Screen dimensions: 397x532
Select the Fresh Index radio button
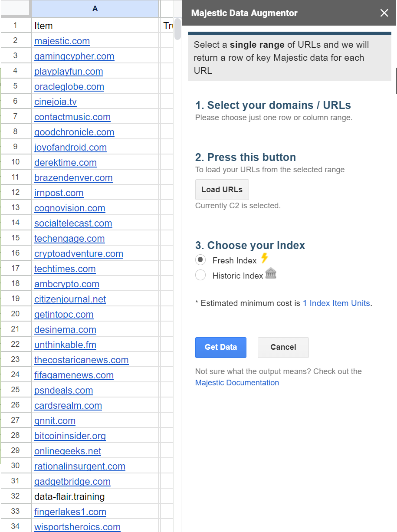pos(200,259)
